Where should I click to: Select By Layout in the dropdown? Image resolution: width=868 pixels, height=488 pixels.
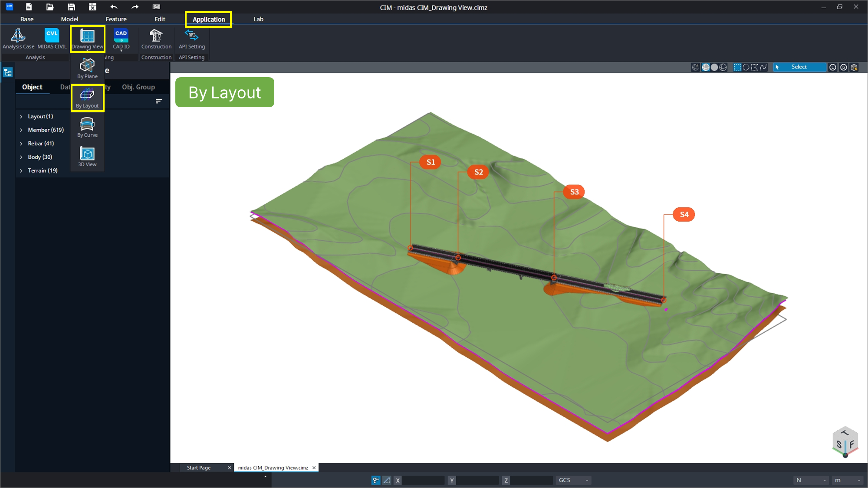[87, 98]
